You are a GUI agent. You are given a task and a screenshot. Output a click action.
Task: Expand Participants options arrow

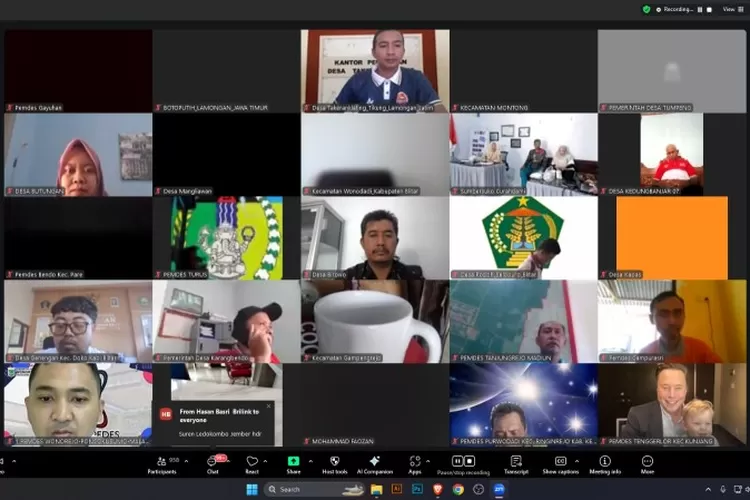[186, 461]
